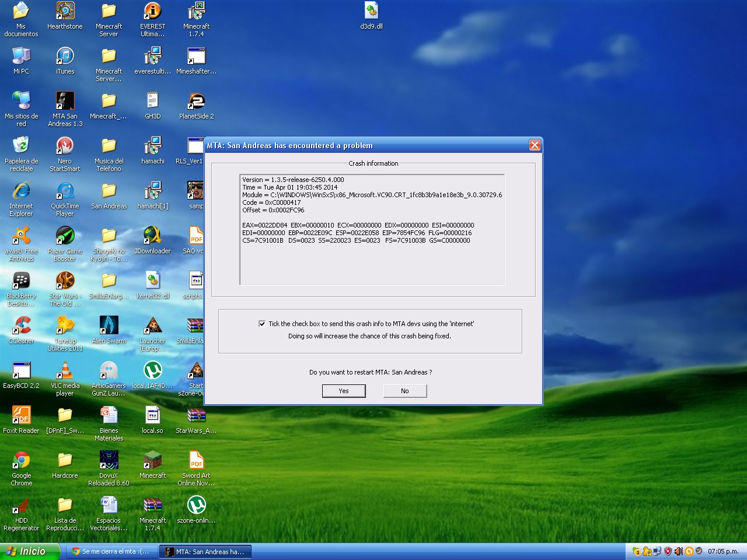The width and height of the screenshot is (747, 560).
Task: Select the JDownloader desktop shortcut
Action: [152, 240]
